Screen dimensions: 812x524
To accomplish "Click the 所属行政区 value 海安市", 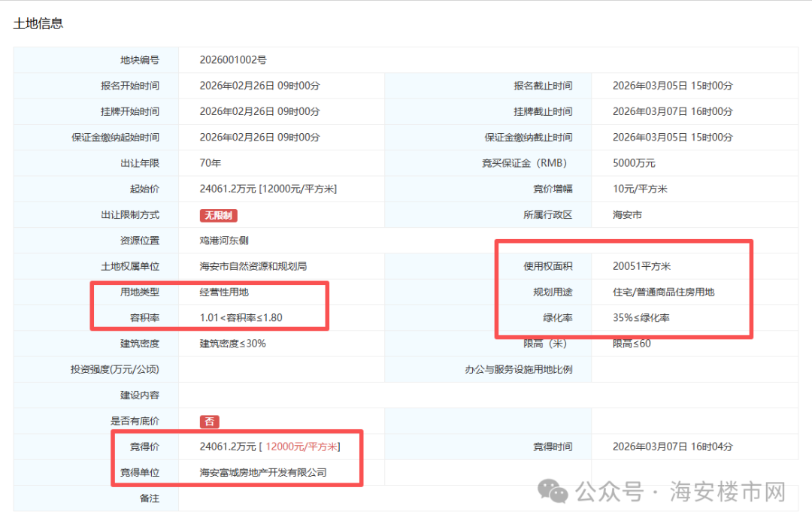I will point(628,214).
